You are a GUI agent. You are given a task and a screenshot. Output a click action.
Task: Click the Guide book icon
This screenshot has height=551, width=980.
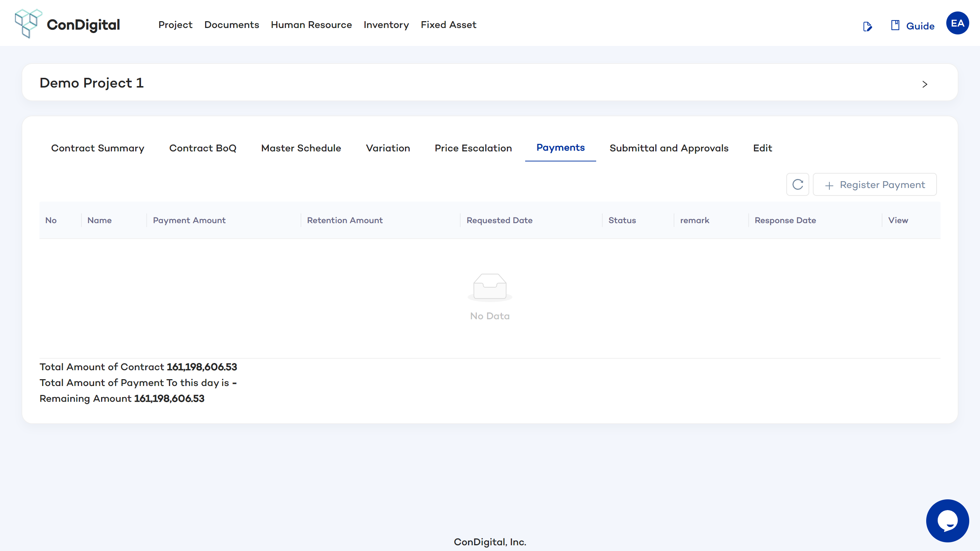pyautogui.click(x=895, y=25)
